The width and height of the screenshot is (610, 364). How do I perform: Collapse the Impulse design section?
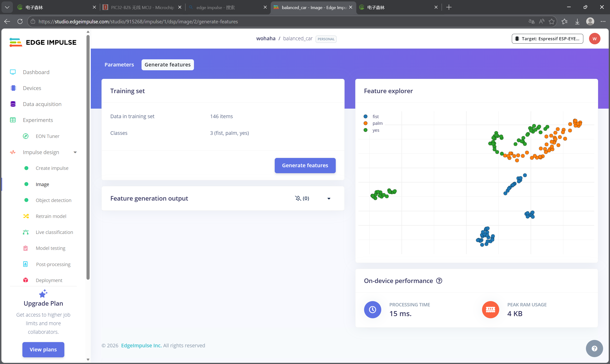tap(75, 152)
